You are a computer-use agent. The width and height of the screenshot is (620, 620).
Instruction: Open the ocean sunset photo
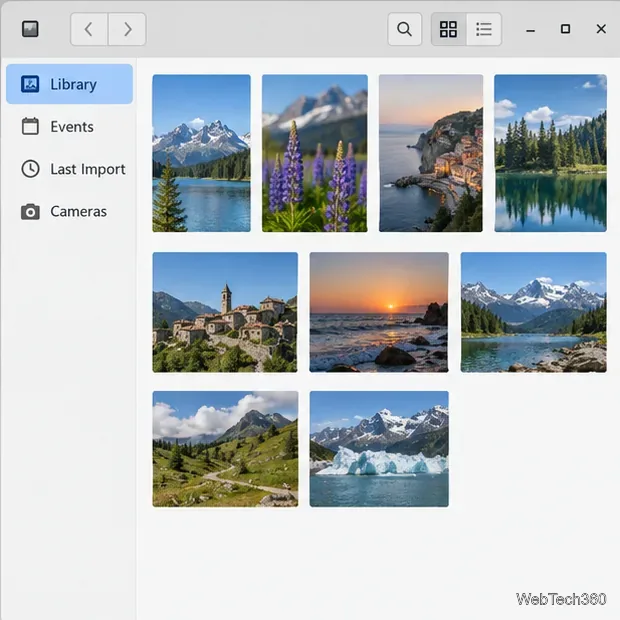tap(379, 312)
